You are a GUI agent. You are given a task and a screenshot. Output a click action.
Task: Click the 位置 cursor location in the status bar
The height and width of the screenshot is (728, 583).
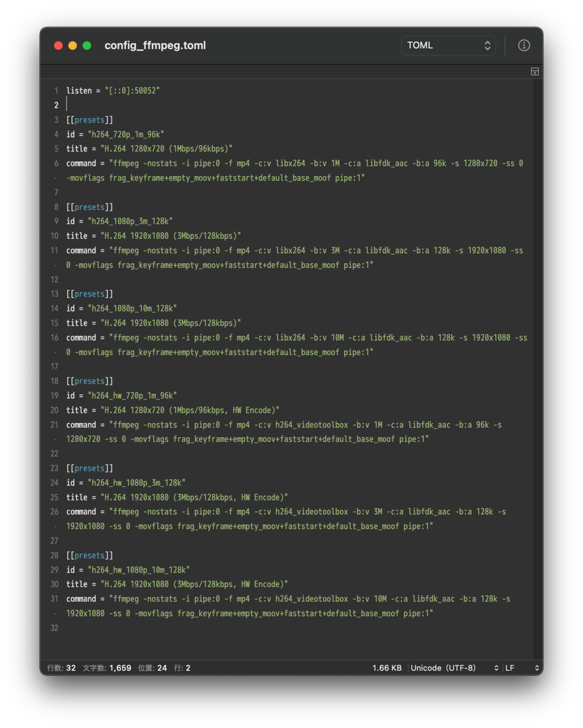[x=152, y=668]
